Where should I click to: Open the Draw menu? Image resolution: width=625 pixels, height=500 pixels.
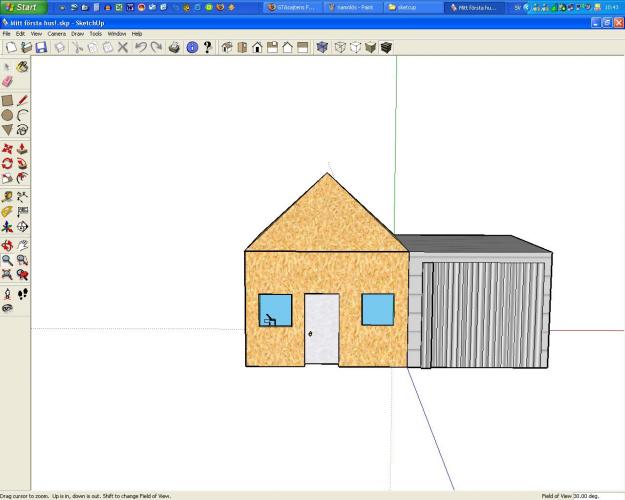click(77, 33)
